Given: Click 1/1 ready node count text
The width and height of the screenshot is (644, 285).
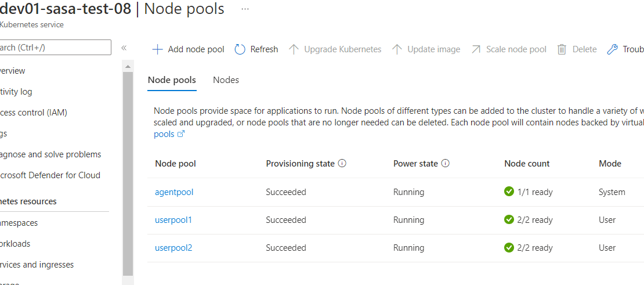Looking at the screenshot, I should (x=535, y=192).
